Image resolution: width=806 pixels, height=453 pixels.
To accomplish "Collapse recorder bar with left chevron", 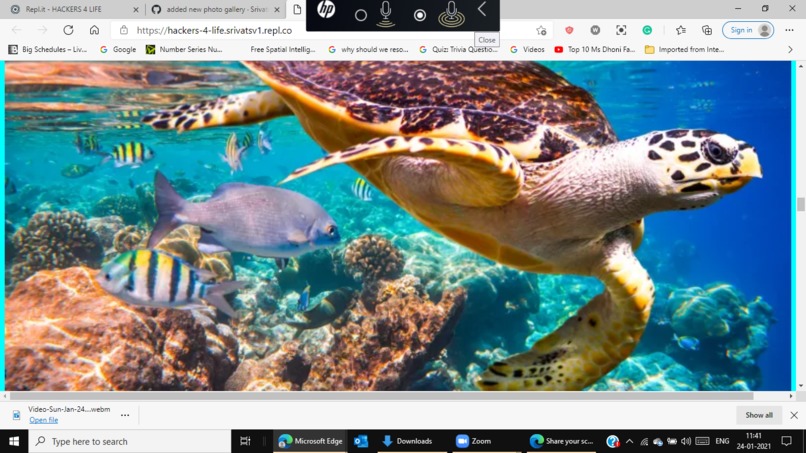I will (482, 9).
